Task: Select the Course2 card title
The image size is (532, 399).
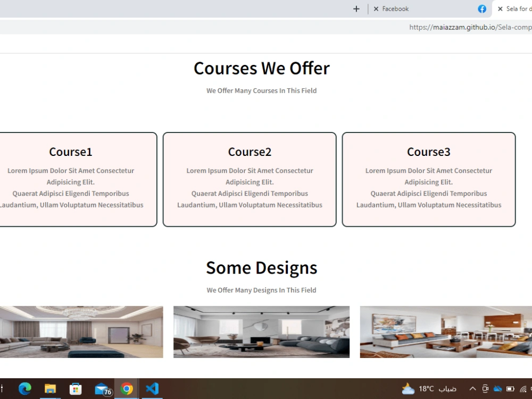Action: 250,152
